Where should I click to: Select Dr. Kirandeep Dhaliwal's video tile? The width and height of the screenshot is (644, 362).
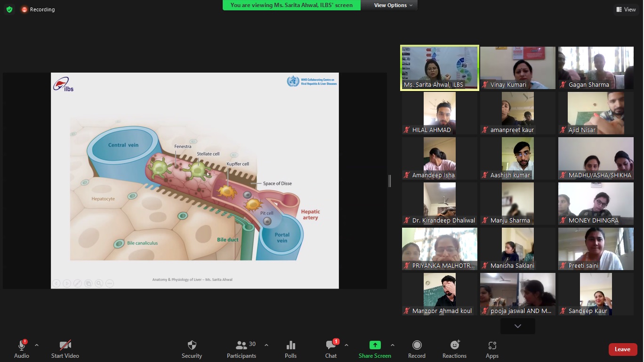440,204
